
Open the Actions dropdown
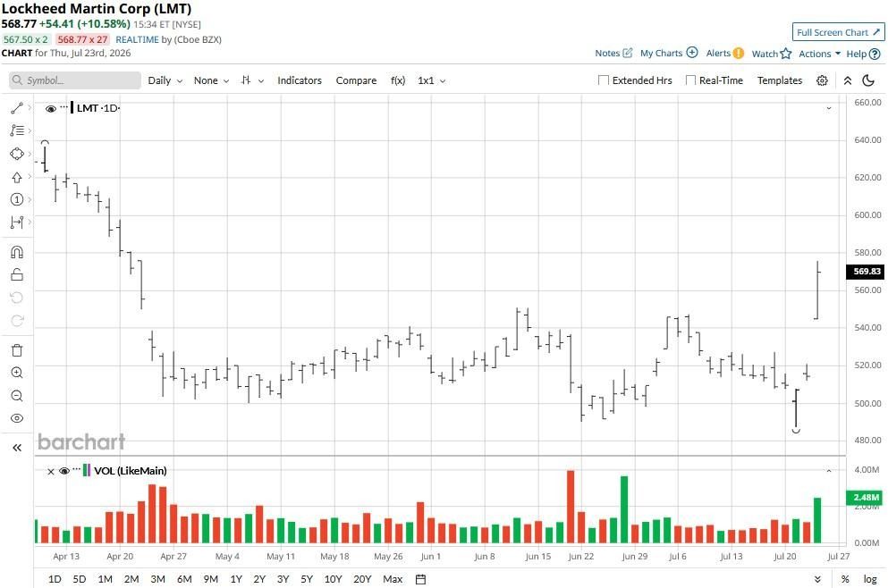(819, 54)
